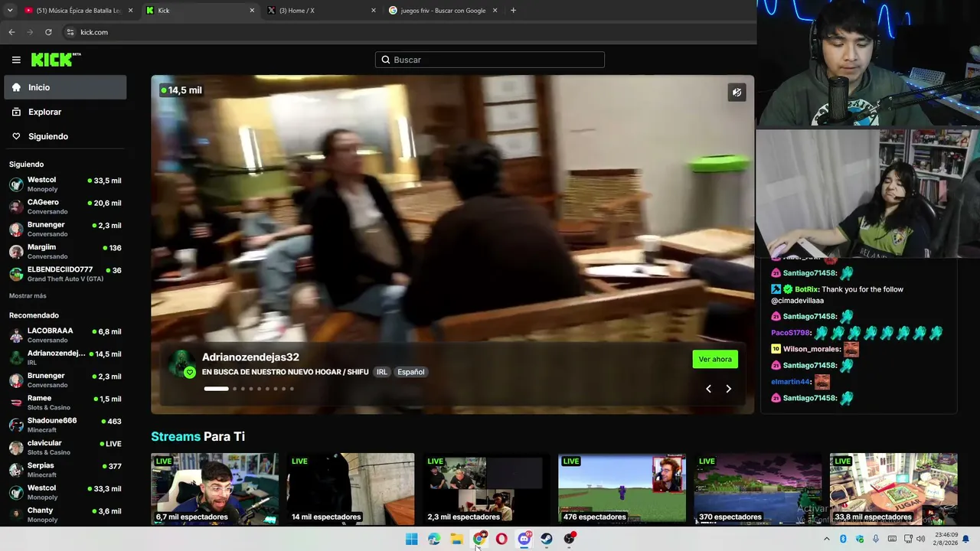The image size is (980, 551).
Task: Follow Adrianozendejas32 with the heart badge
Action: point(190,372)
